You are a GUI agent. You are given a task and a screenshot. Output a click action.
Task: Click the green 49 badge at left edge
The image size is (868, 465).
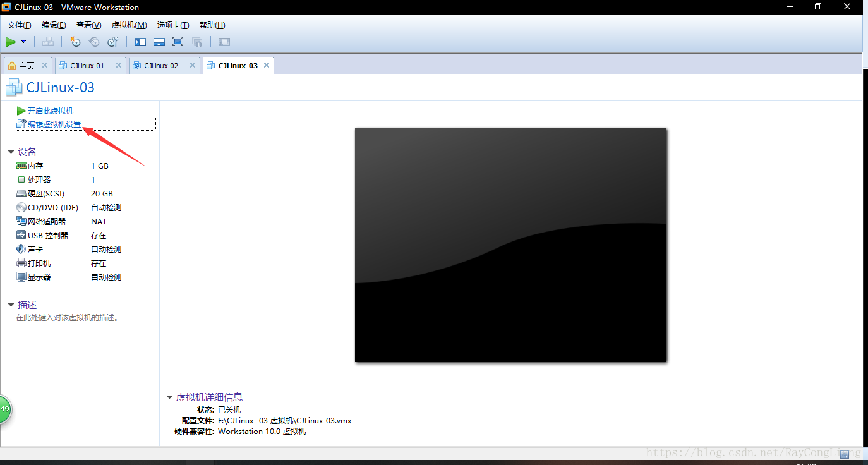point(5,409)
